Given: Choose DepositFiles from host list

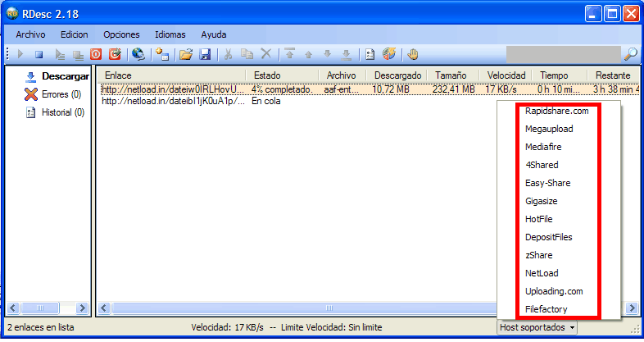Looking at the screenshot, I should point(549,238).
